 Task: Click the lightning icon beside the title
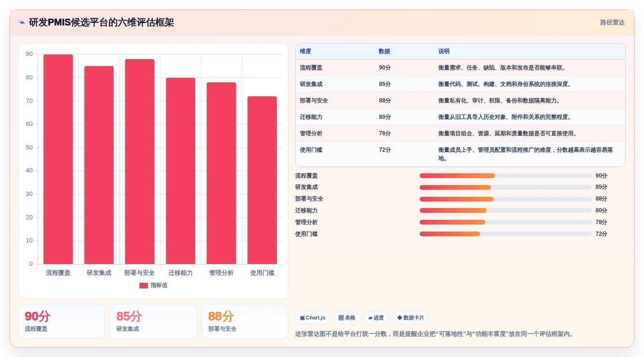coord(22,23)
